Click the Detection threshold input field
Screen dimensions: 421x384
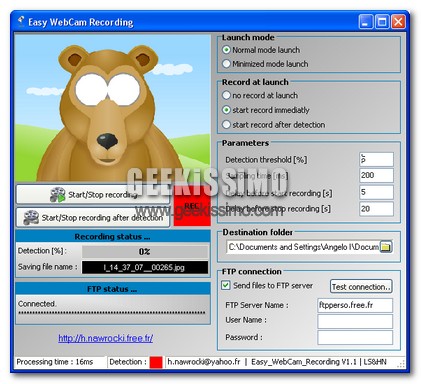click(376, 159)
